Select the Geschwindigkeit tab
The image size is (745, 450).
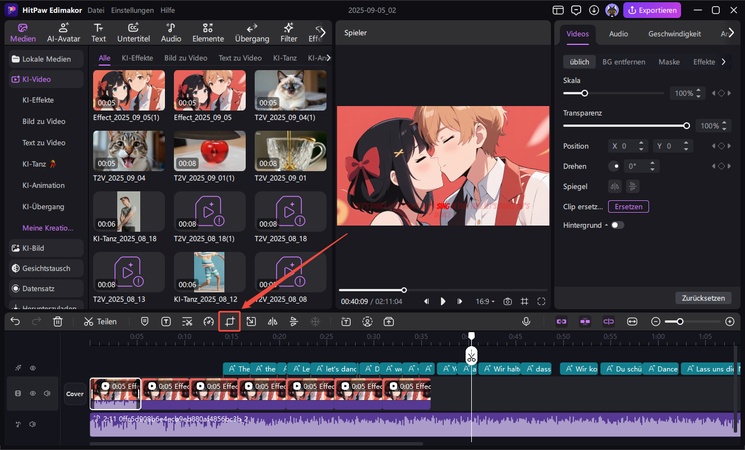click(x=674, y=34)
